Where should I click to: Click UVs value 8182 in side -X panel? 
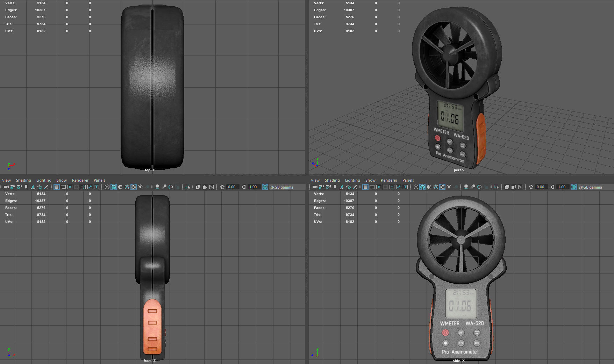[350, 221]
